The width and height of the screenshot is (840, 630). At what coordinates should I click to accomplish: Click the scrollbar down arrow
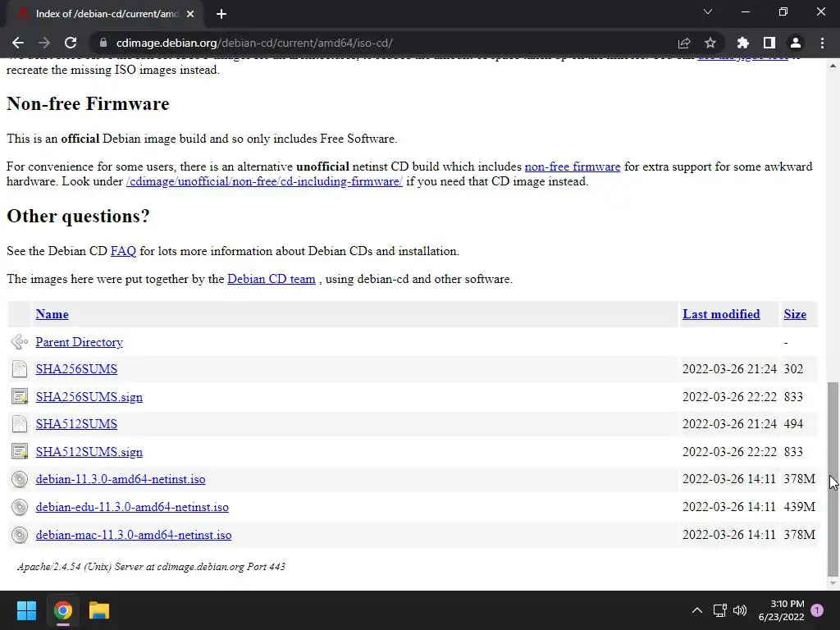(x=833, y=584)
